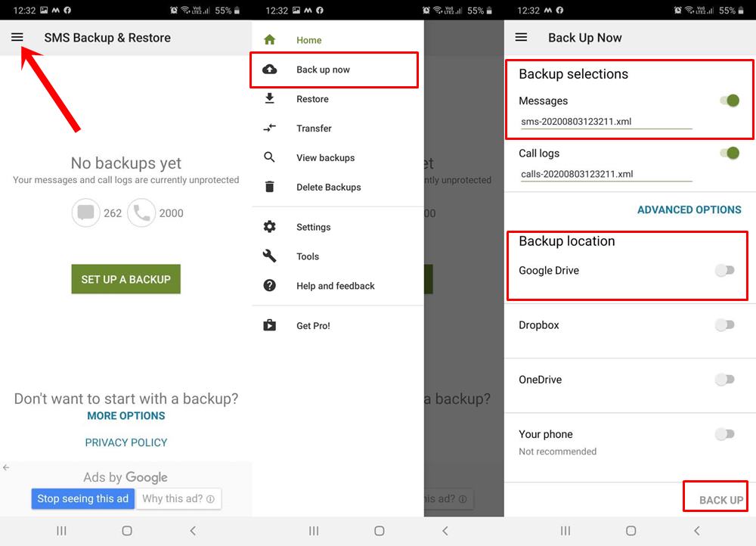Click the Restore download arrow icon
Viewport: 756px width, 546px height.
270,99
